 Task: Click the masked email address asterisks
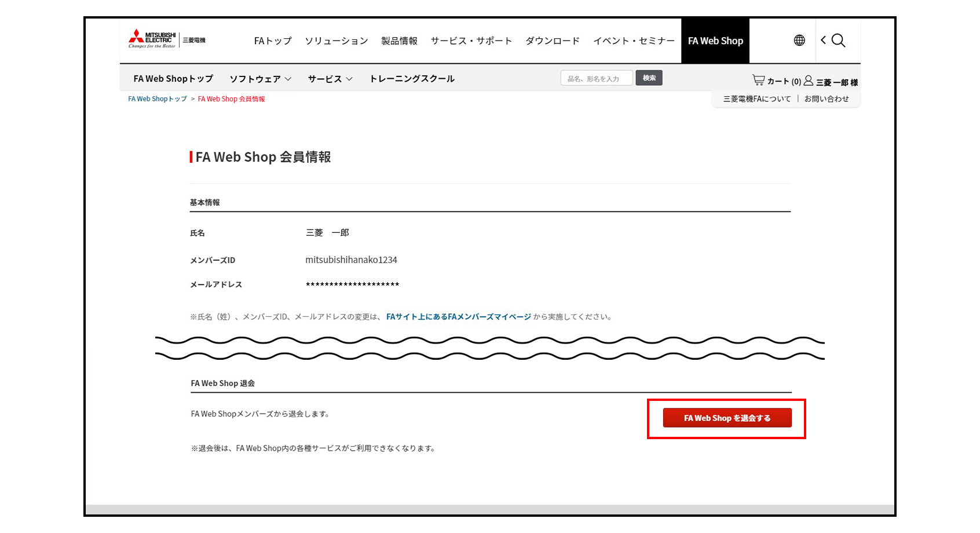point(353,284)
